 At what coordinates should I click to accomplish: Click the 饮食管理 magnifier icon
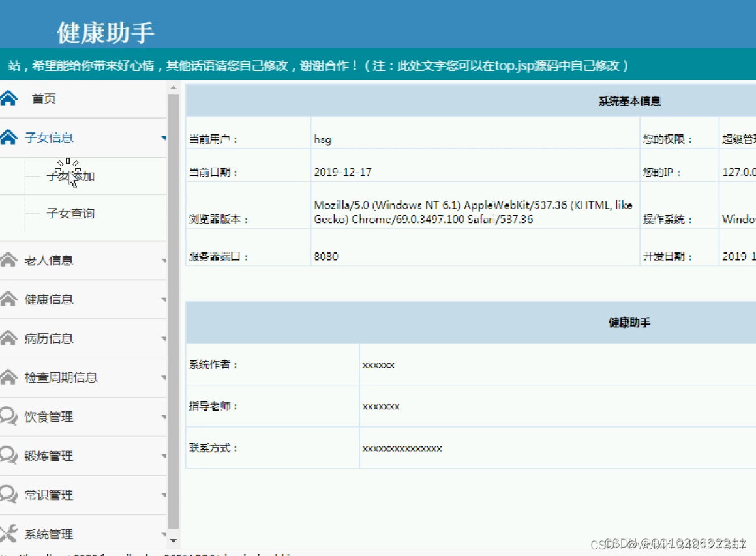coord(9,416)
